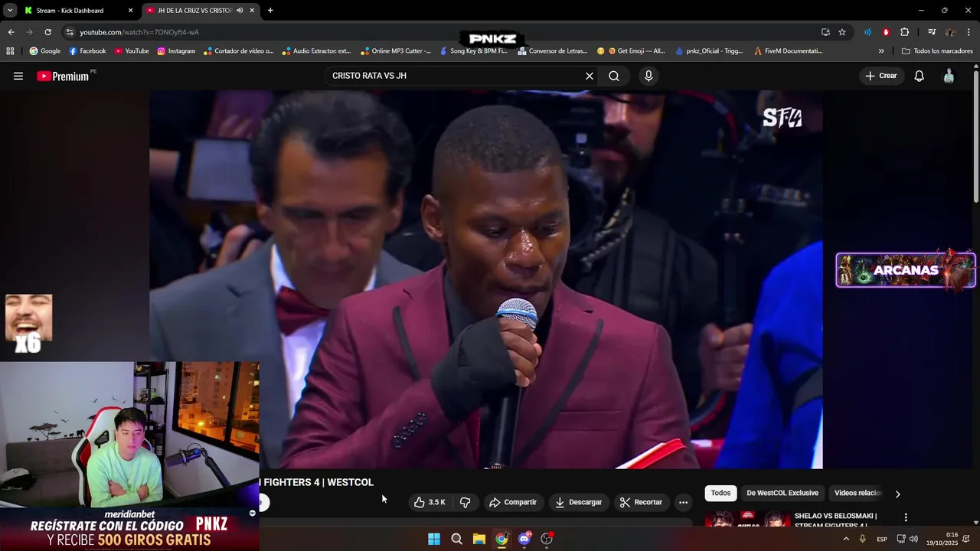Click the video player area
Image resolution: width=980 pixels, height=551 pixels.
(486, 279)
